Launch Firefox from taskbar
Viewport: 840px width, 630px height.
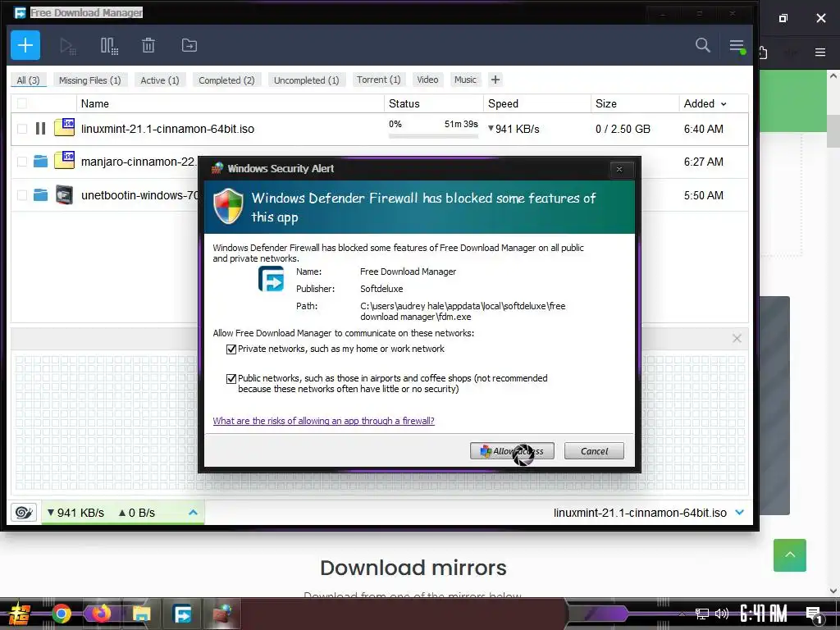101,614
